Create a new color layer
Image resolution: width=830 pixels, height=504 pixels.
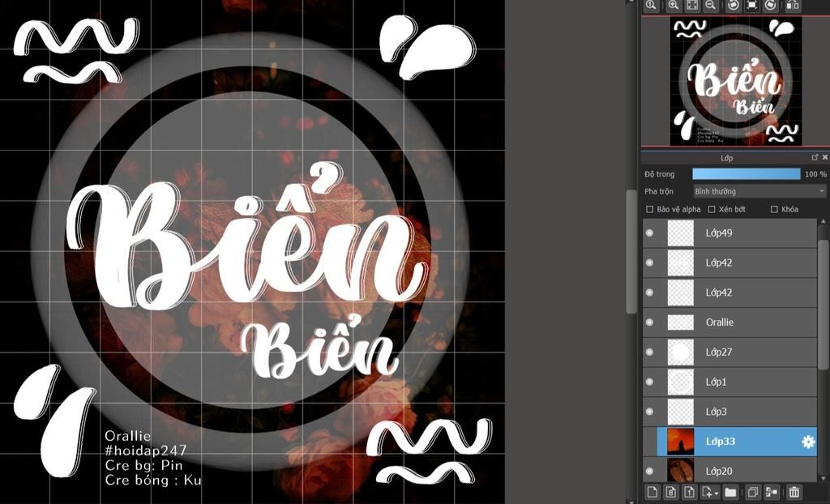(x=652, y=492)
